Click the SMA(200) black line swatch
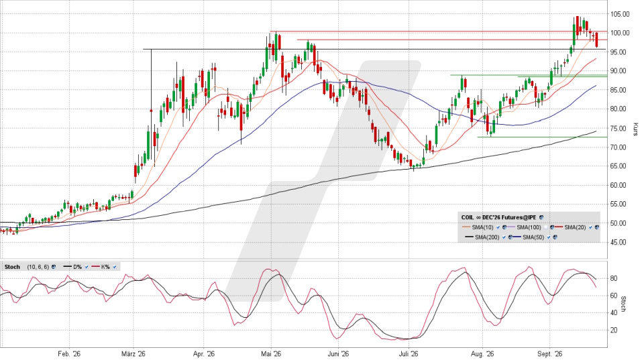 click(469, 237)
